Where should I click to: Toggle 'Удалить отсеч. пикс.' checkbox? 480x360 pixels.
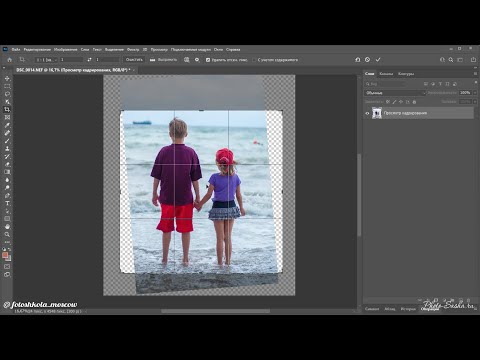click(208, 60)
